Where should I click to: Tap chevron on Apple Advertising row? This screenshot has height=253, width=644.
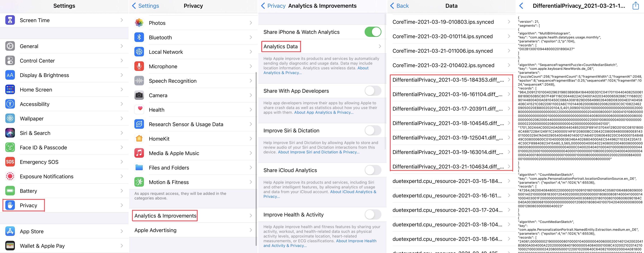pos(251,230)
